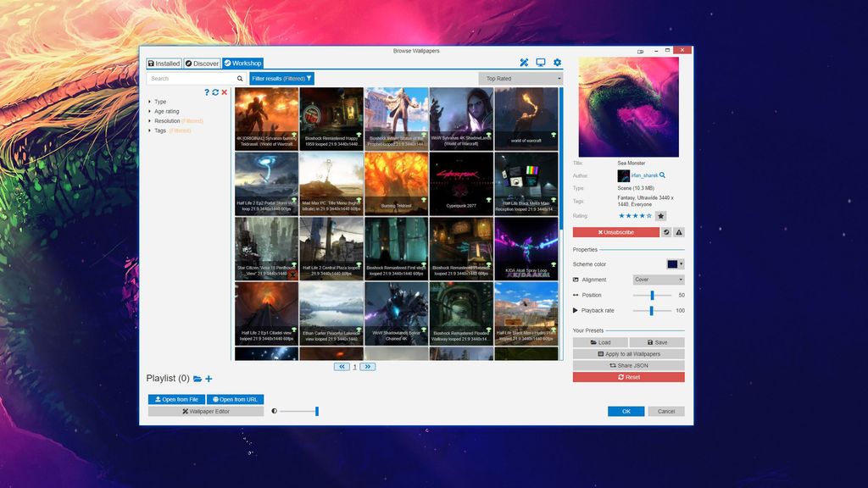Click the wallpaper grid vertical scrollbar
Image resolution: width=868 pixels, height=488 pixels.
561,160
